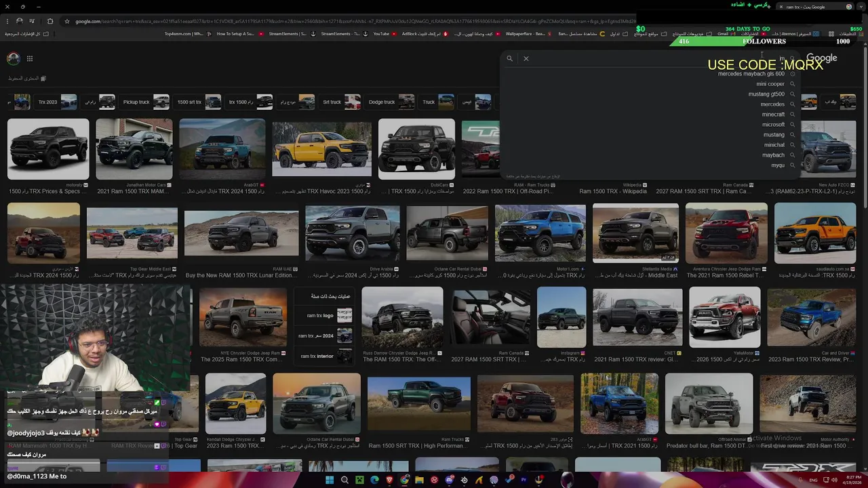Open the taskbar clock and date
Image resolution: width=868 pixels, height=488 pixels.
(x=852, y=481)
